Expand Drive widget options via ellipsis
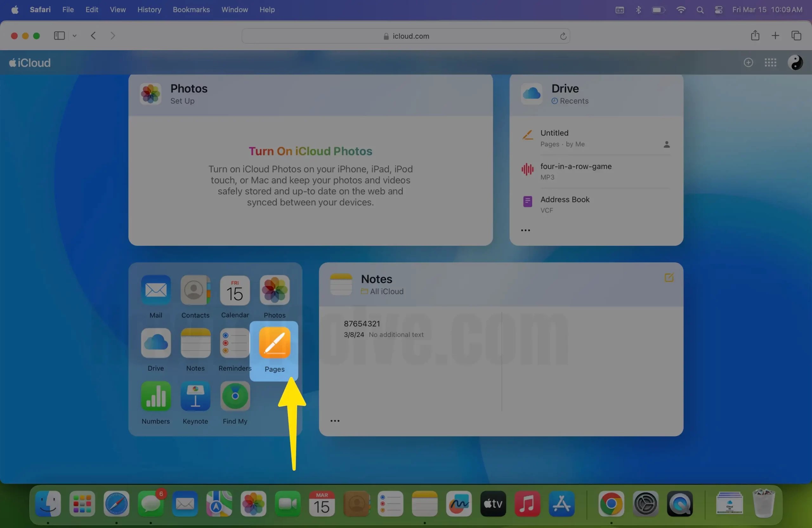Image resolution: width=812 pixels, height=528 pixels. pyautogui.click(x=525, y=230)
